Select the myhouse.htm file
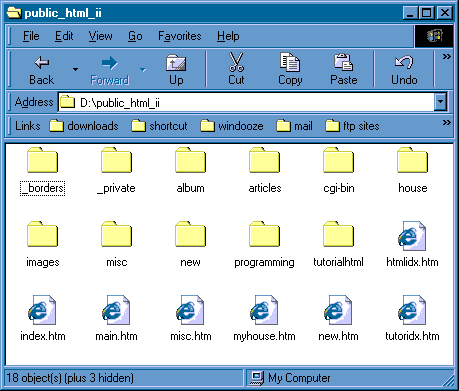The width and height of the screenshot is (459, 391). pos(265,319)
